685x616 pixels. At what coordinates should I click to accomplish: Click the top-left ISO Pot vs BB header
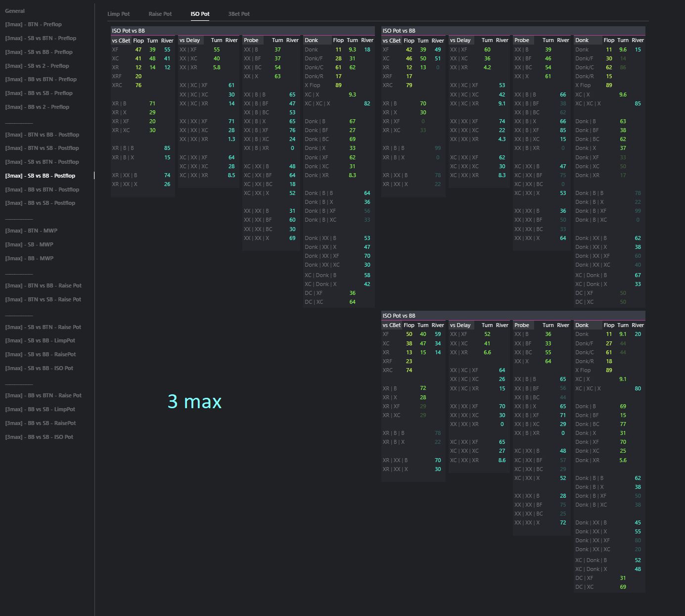(129, 31)
